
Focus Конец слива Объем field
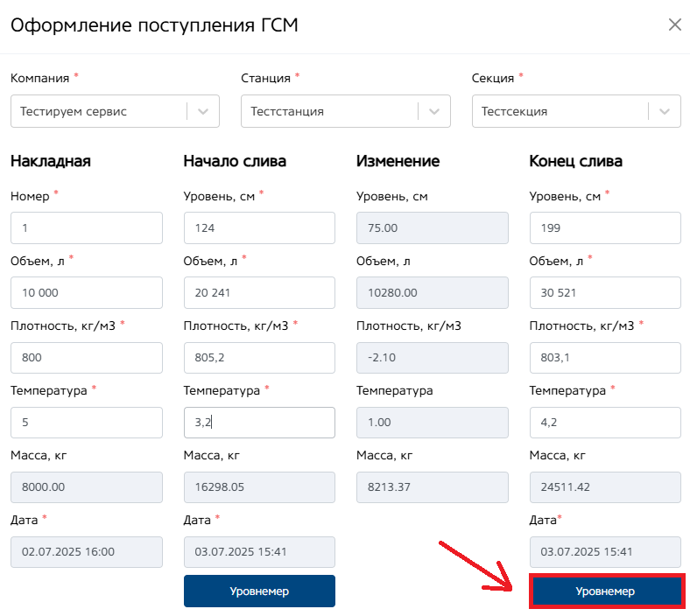(x=605, y=292)
